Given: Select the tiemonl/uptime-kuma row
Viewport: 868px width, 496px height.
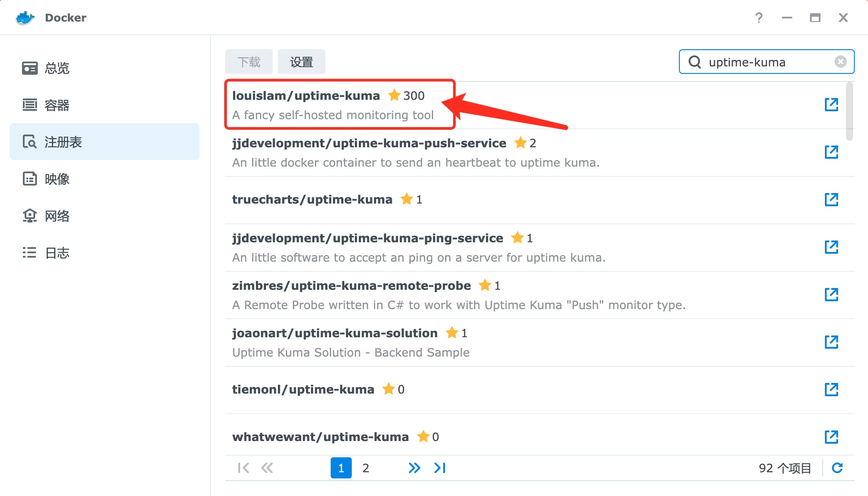Looking at the screenshot, I should [x=540, y=390].
